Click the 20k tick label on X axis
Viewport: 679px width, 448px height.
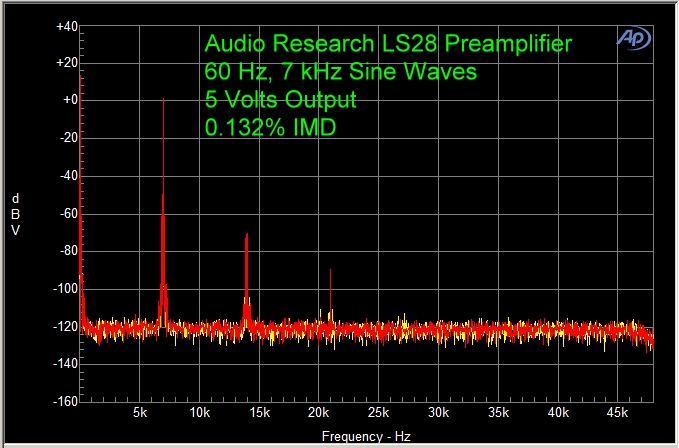pyautogui.click(x=318, y=413)
